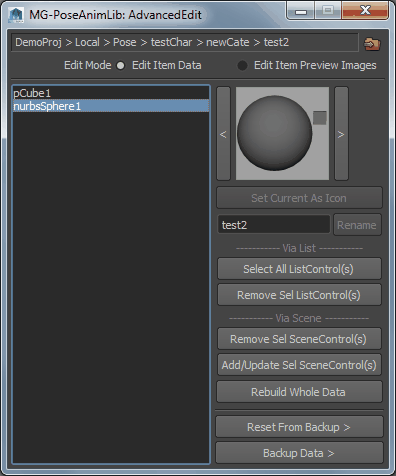Screen dimensions: 396x476
Task: Click Set Current As Icon button
Action: pyautogui.click(x=299, y=198)
